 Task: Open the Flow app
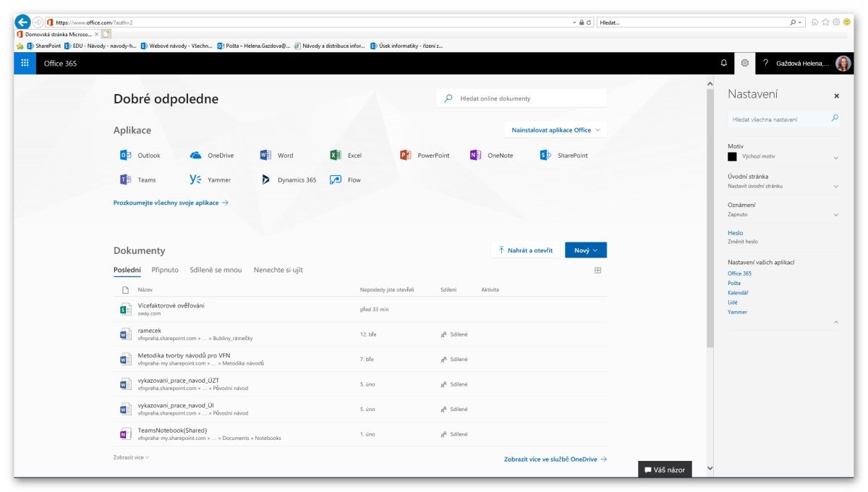pyautogui.click(x=345, y=180)
